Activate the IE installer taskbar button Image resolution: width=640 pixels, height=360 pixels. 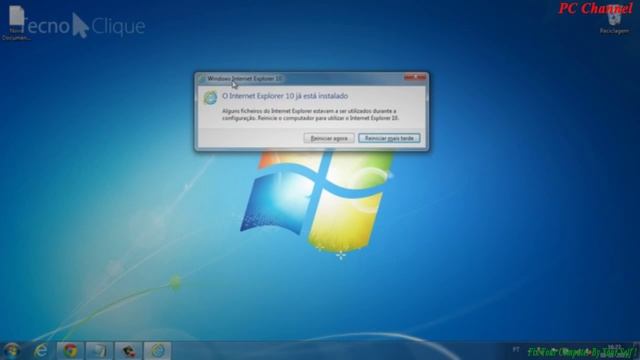click(158, 351)
